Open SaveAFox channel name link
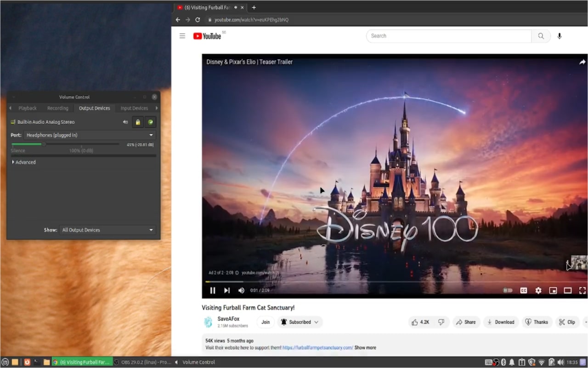The image size is (588, 368). [228, 319]
